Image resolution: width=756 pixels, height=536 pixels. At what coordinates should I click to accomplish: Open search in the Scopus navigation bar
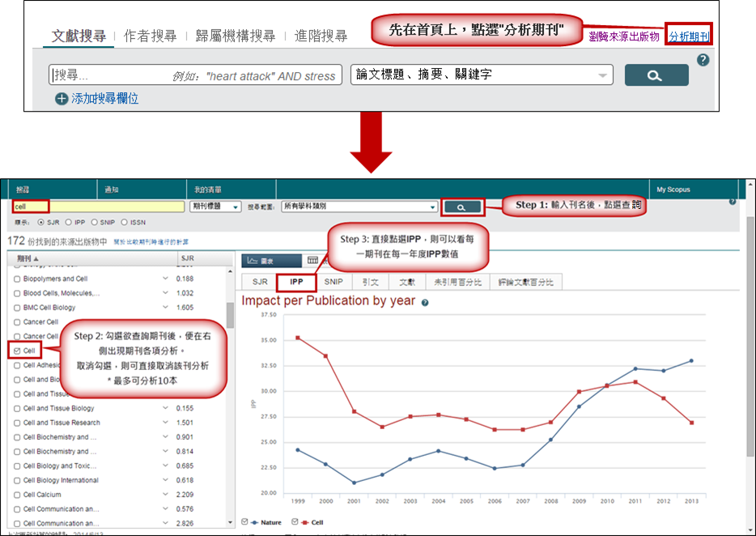click(23, 189)
